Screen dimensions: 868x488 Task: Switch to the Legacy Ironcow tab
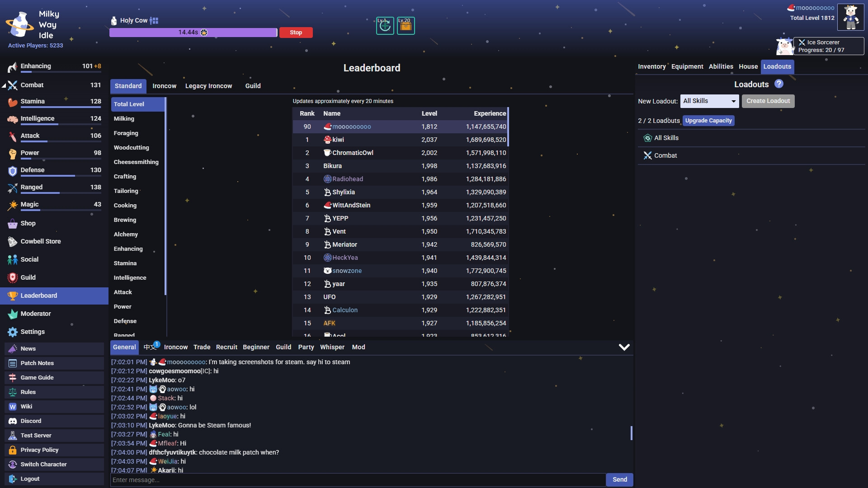[x=208, y=86]
